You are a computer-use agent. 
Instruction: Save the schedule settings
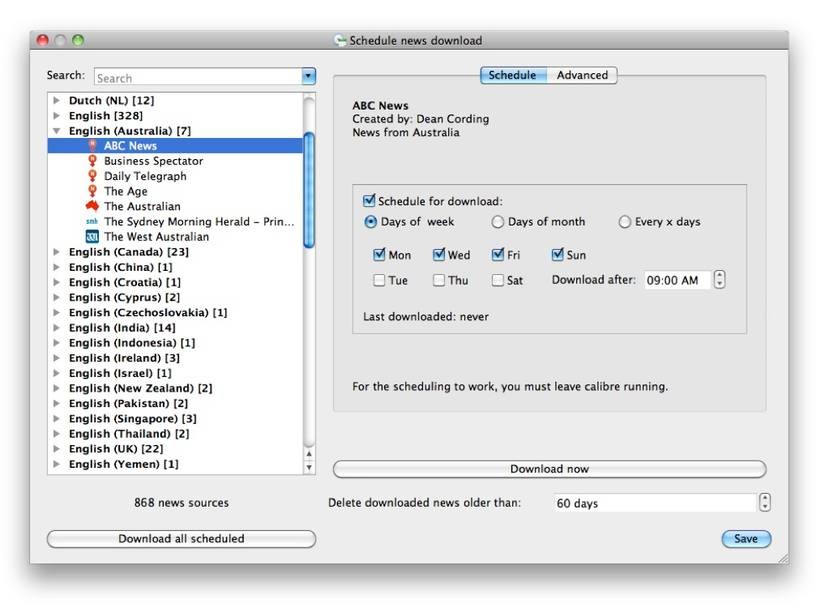[x=746, y=538]
